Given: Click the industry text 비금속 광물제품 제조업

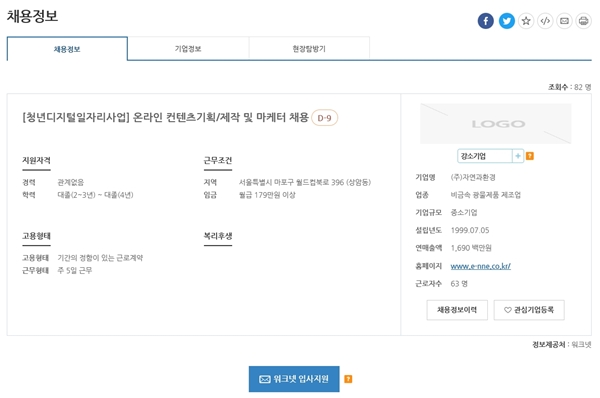Looking at the screenshot, I should pyautogui.click(x=486, y=195).
